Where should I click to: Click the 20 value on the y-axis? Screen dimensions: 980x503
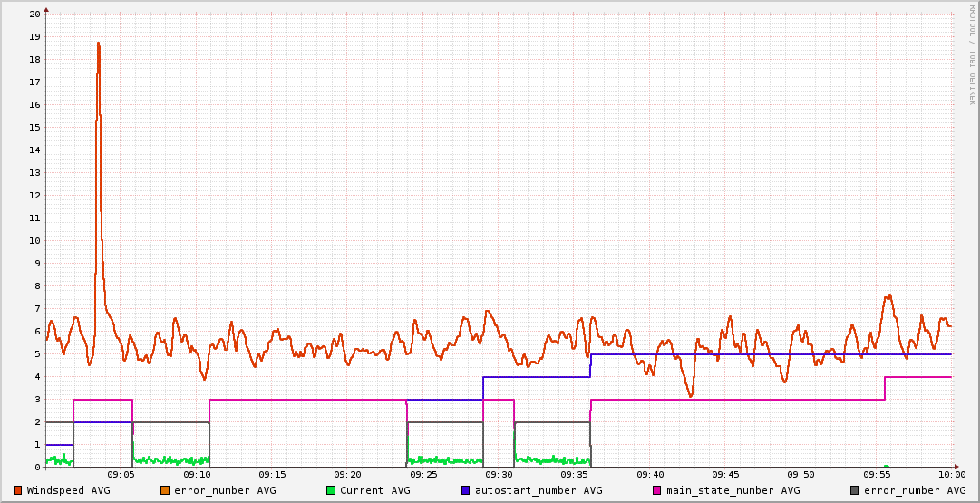[x=34, y=15]
